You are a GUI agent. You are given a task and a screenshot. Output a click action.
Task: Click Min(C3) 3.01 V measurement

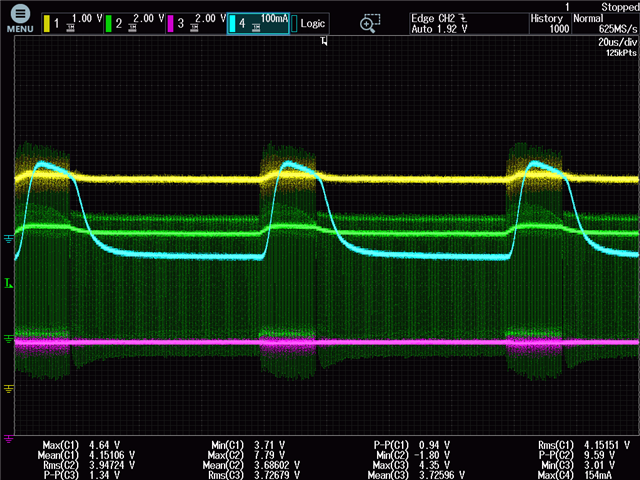coord(578,465)
